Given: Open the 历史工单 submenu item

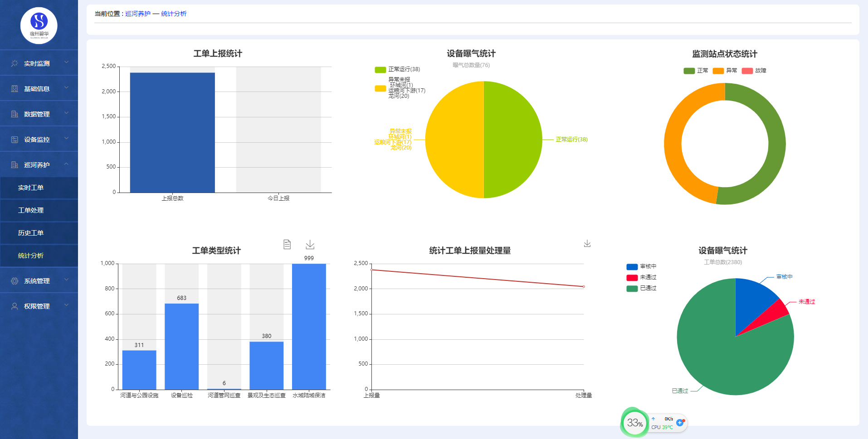Looking at the screenshot, I should [x=39, y=233].
